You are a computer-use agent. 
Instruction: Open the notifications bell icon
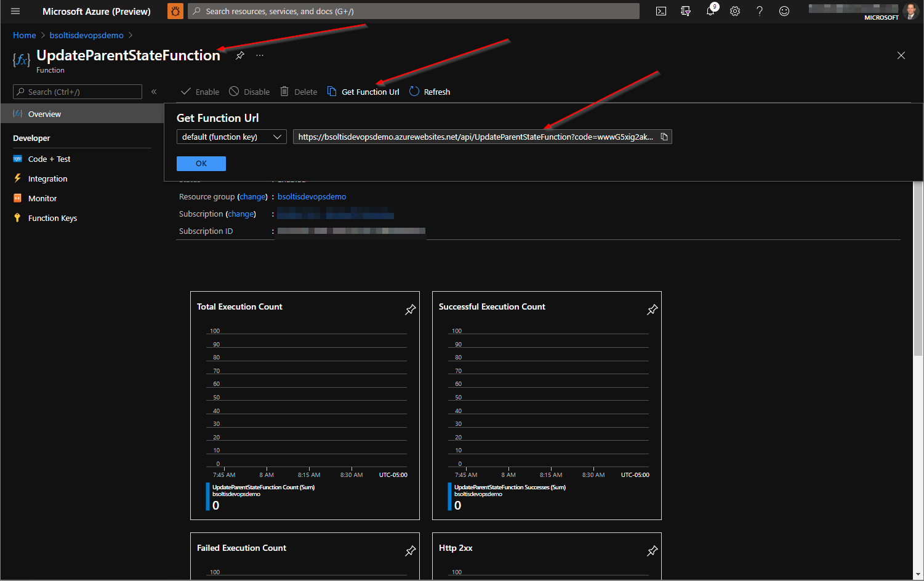point(710,11)
